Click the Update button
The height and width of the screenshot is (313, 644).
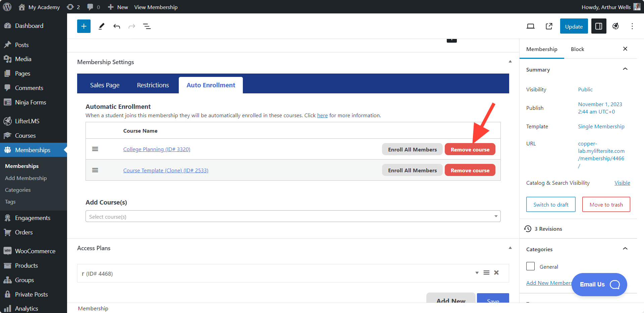574,26
